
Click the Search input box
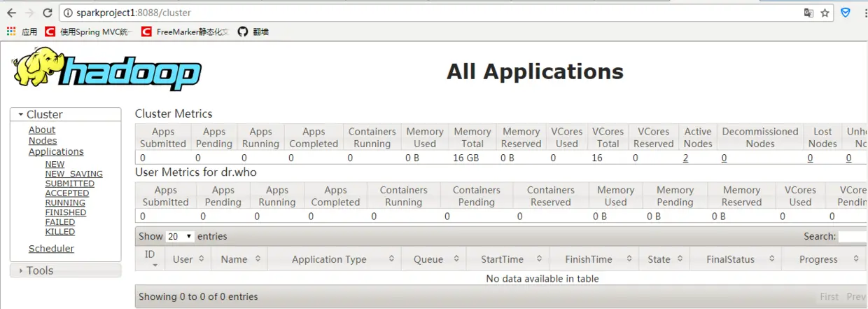(853, 237)
